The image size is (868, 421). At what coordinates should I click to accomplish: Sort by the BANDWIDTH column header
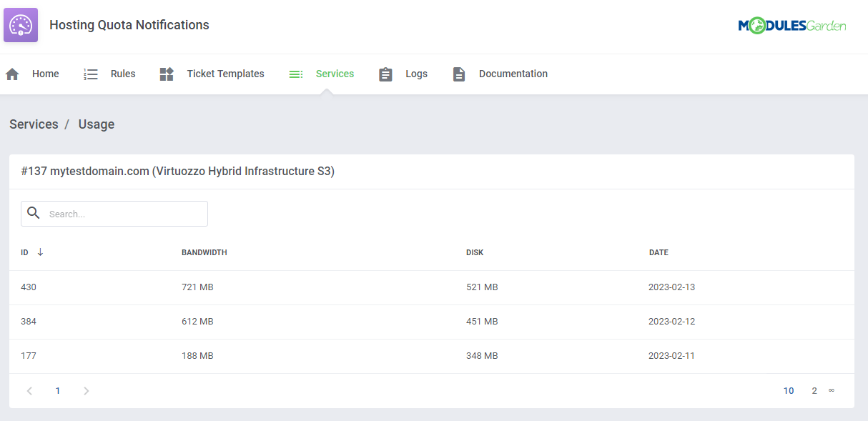click(x=204, y=252)
